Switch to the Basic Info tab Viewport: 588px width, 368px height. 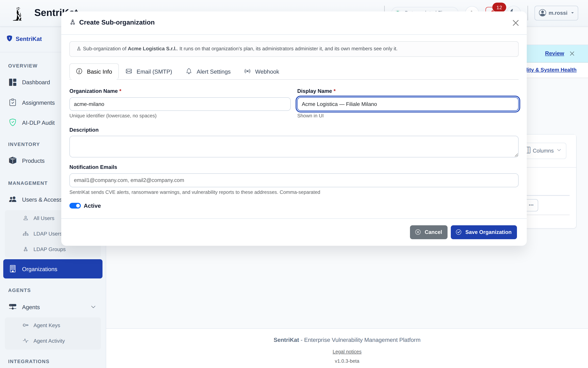(x=94, y=72)
